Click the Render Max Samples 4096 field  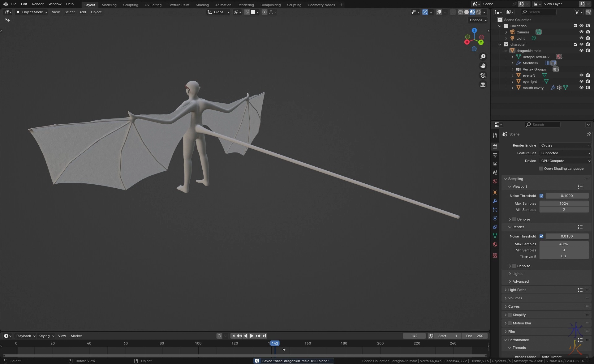pyautogui.click(x=564, y=244)
